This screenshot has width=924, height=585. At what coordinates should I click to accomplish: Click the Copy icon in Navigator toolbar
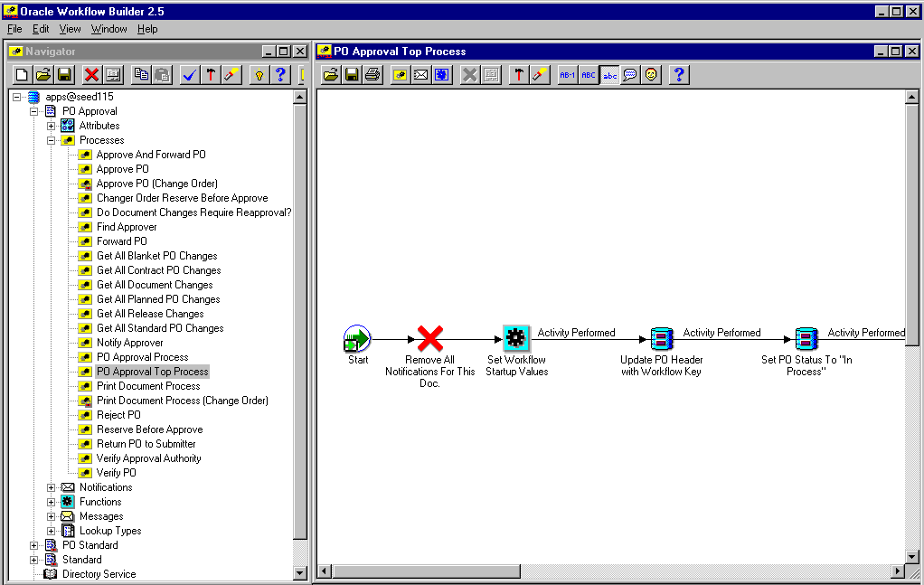[x=141, y=75]
